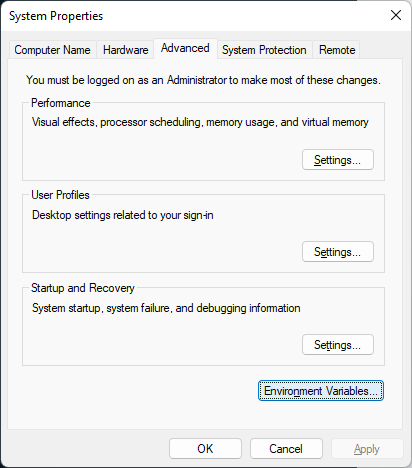Click Cancel to dismiss dialog

point(286,449)
